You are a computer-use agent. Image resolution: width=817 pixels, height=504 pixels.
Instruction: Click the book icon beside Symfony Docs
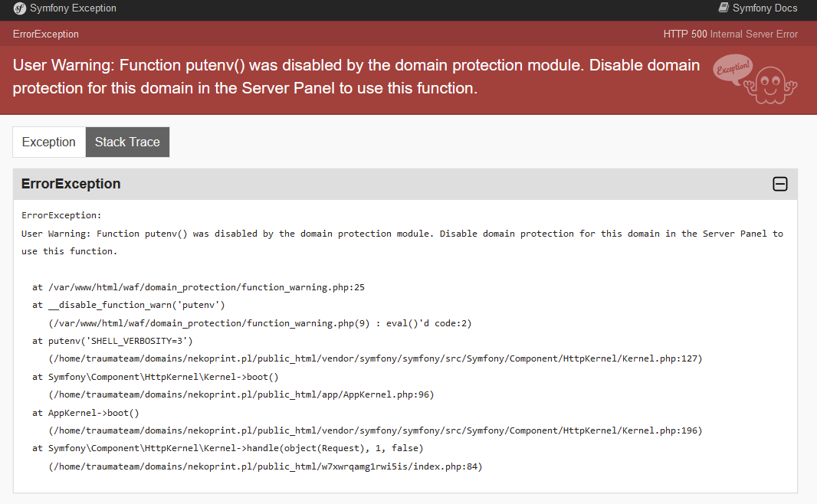click(723, 8)
